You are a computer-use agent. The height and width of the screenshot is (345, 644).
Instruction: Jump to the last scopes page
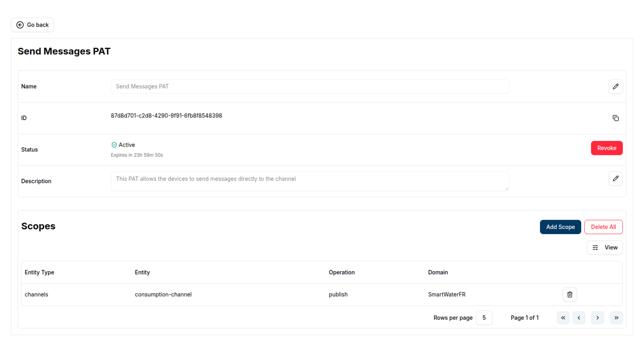pyautogui.click(x=616, y=318)
